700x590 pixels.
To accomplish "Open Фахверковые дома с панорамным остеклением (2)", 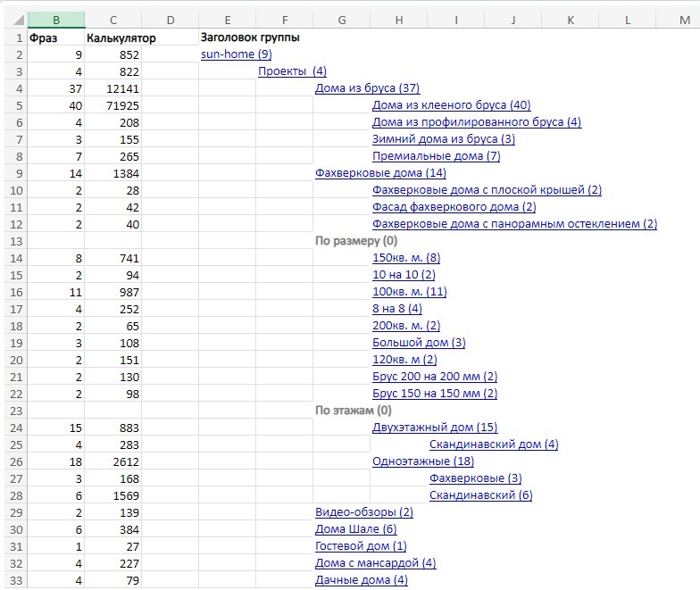I will pos(514,224).
